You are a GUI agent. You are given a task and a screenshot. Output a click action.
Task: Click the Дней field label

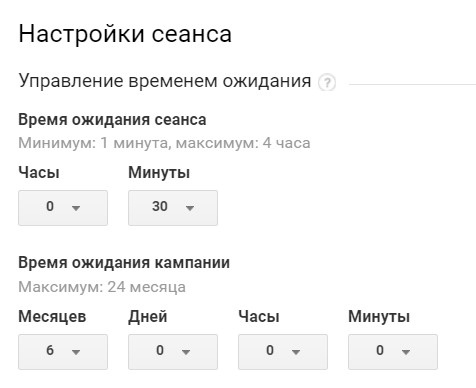point(148,317)
